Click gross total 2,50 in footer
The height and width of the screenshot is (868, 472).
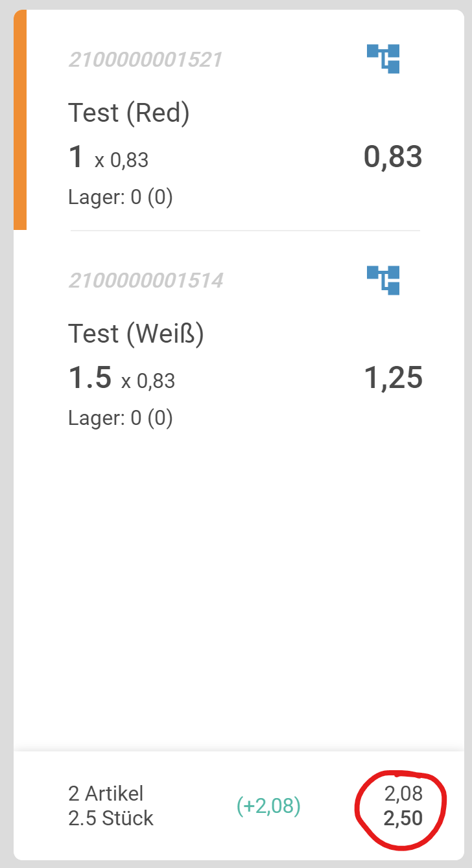403,818
